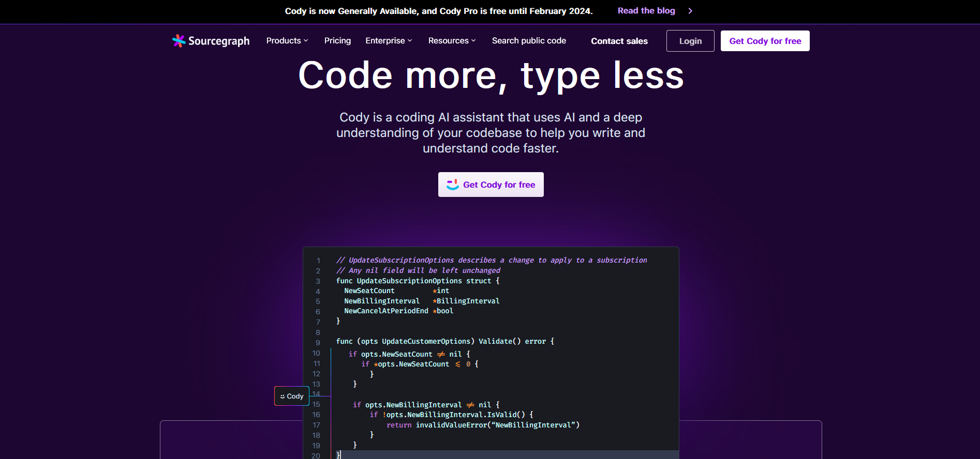
Task: Click Contact sales link
Action: point(619,41)
